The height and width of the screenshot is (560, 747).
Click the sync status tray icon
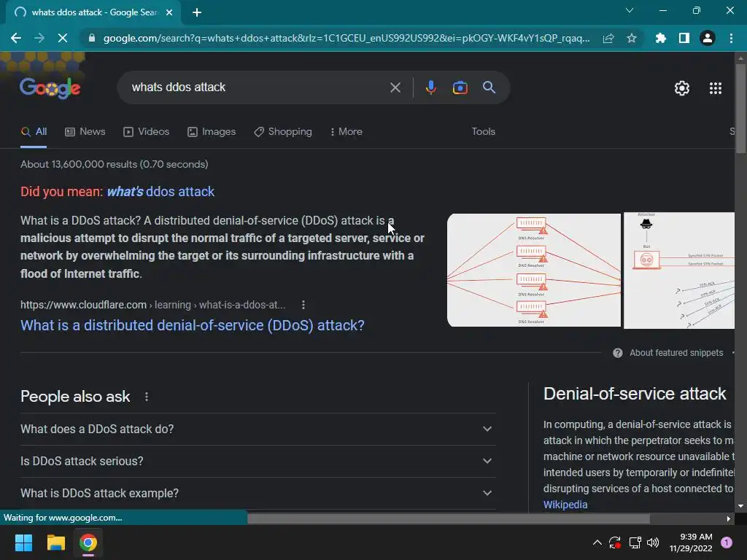[x=615, y=542]
